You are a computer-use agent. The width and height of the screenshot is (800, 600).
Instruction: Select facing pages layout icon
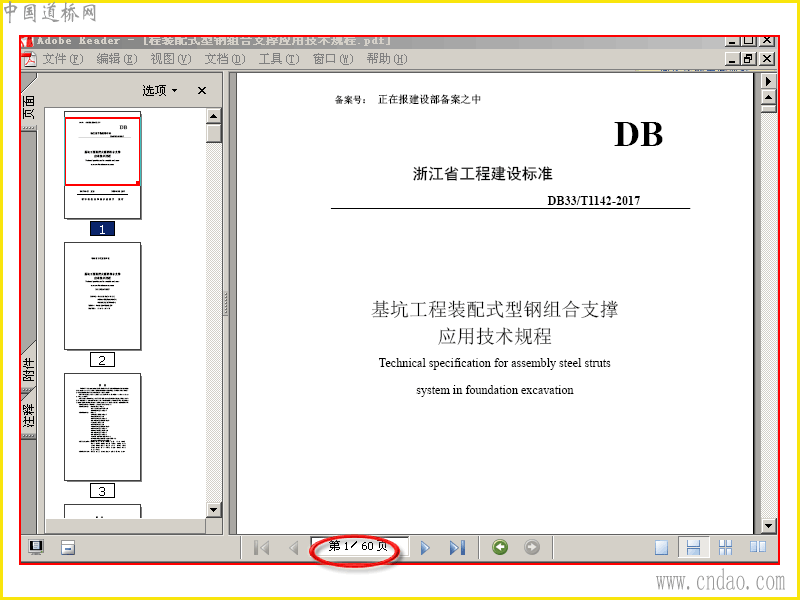(x=758, y=547)
